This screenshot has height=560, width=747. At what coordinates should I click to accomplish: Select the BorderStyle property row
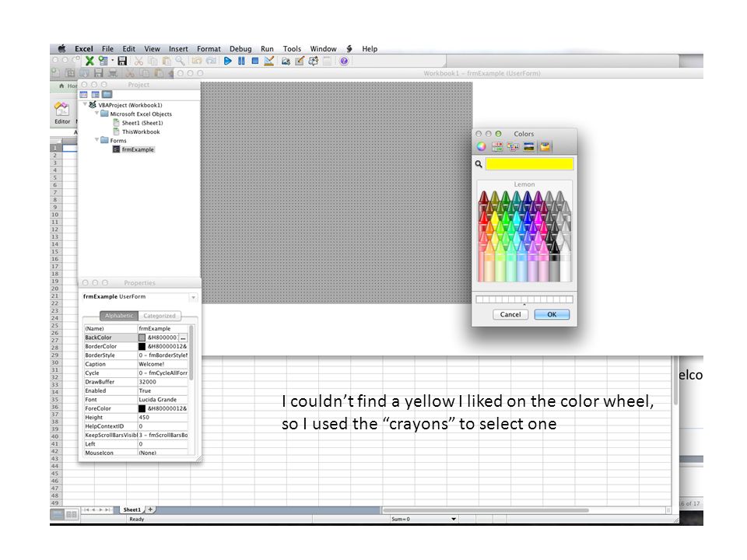[x=135, y=355]
